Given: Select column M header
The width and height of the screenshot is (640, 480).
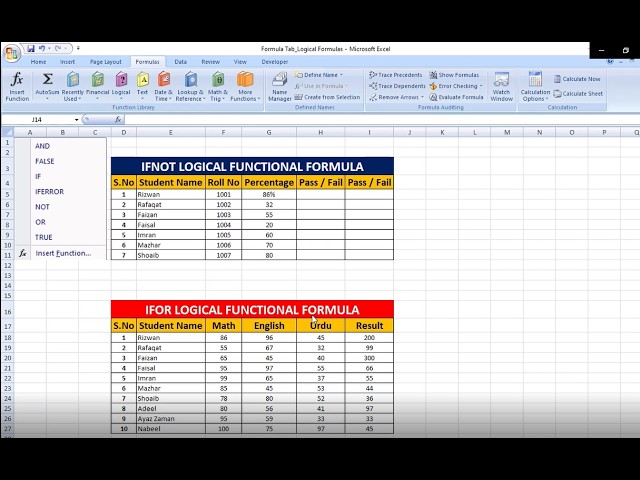Looking at the screenshot, I should click(x=507, y=132).
